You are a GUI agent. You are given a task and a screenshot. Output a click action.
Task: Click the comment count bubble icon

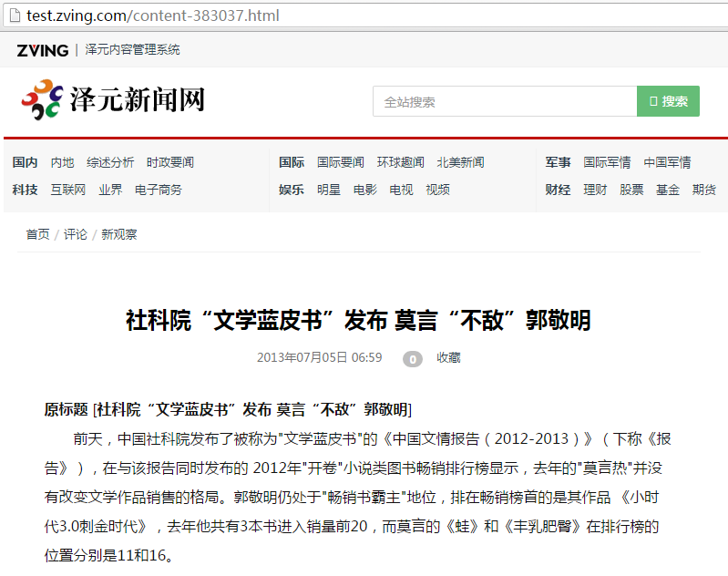click(x=413, y=359)
